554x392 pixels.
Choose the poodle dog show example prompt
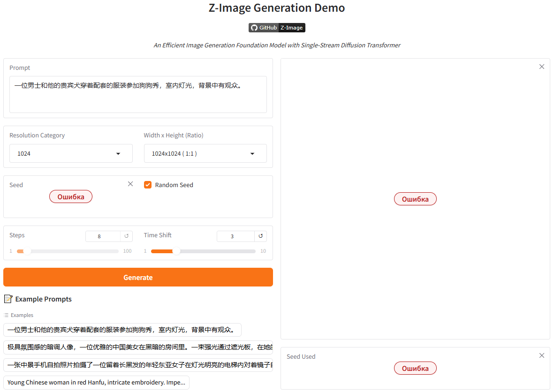(122, 330)
